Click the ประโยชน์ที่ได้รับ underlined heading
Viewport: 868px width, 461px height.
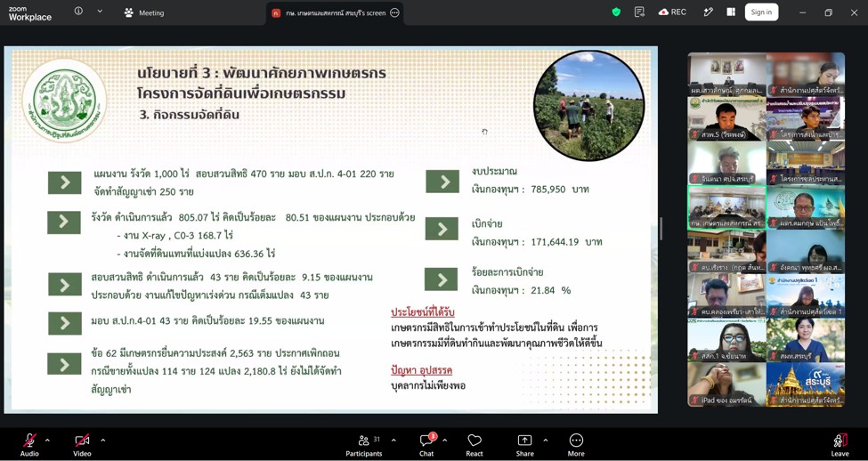422,312
